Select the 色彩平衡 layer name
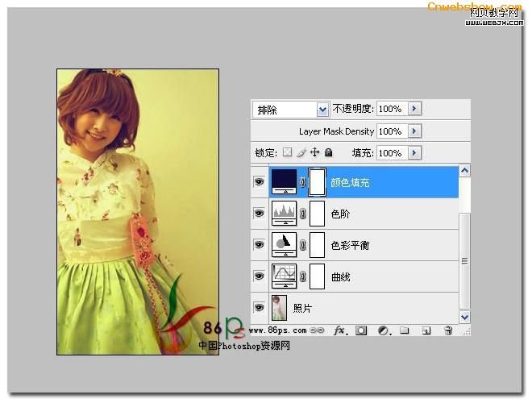This screenshot has height=403, width=532. (350, 245)
